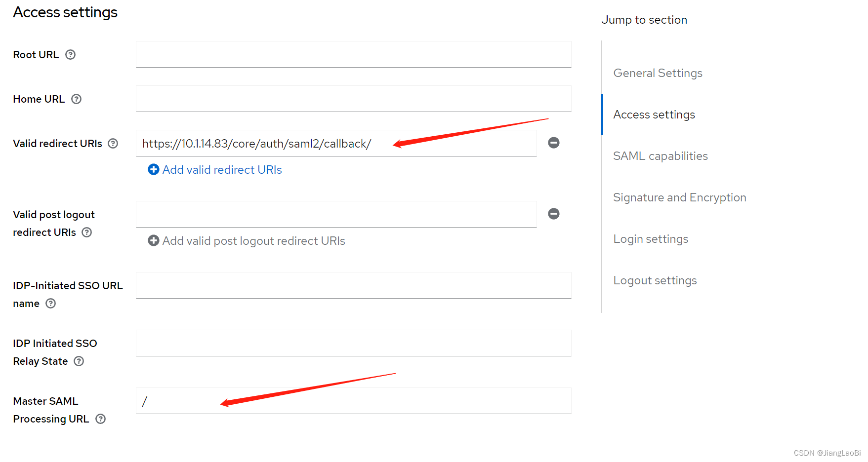
Task: Open help for IDP-Initiated SSO URL name
Action: pos(50,304)
